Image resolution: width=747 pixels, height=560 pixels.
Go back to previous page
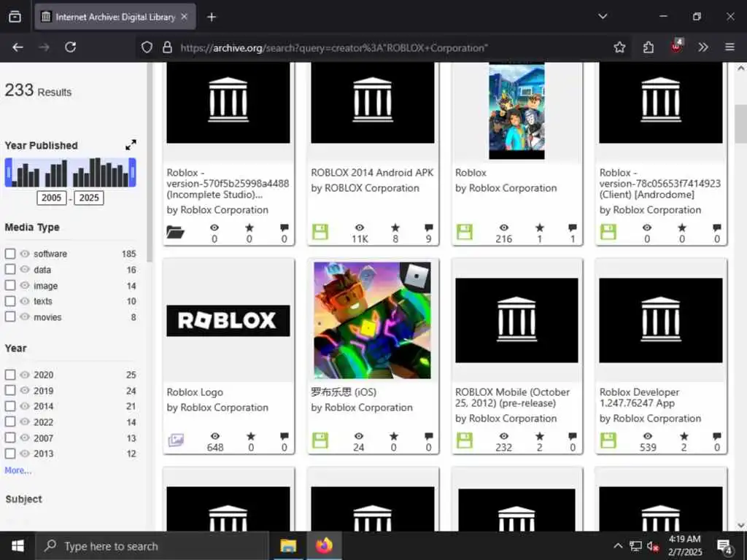tap(18, 47)
